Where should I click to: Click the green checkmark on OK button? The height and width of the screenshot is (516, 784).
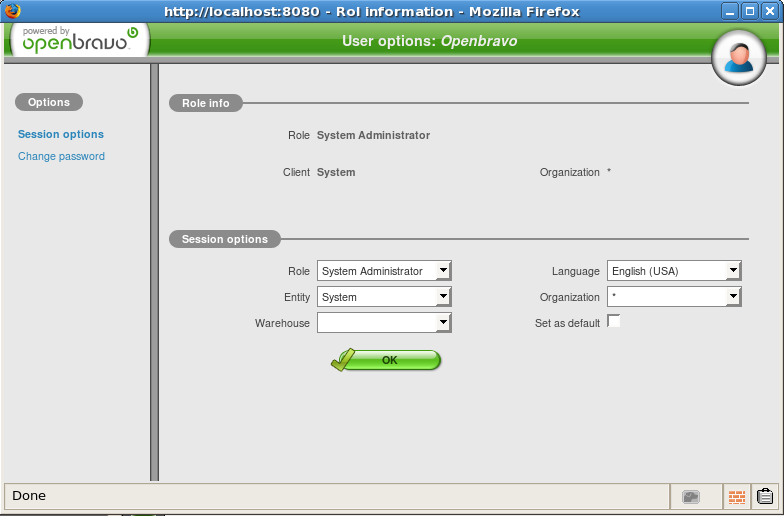344,360
